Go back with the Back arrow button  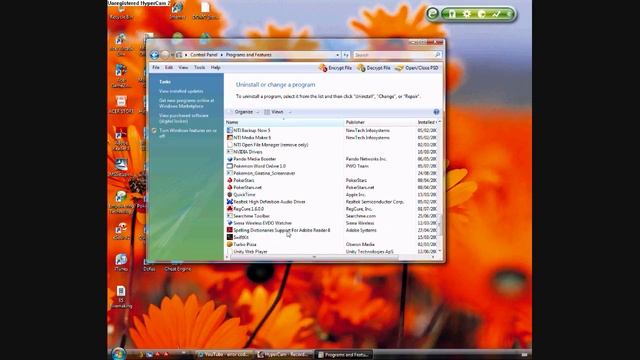(154, 55)
